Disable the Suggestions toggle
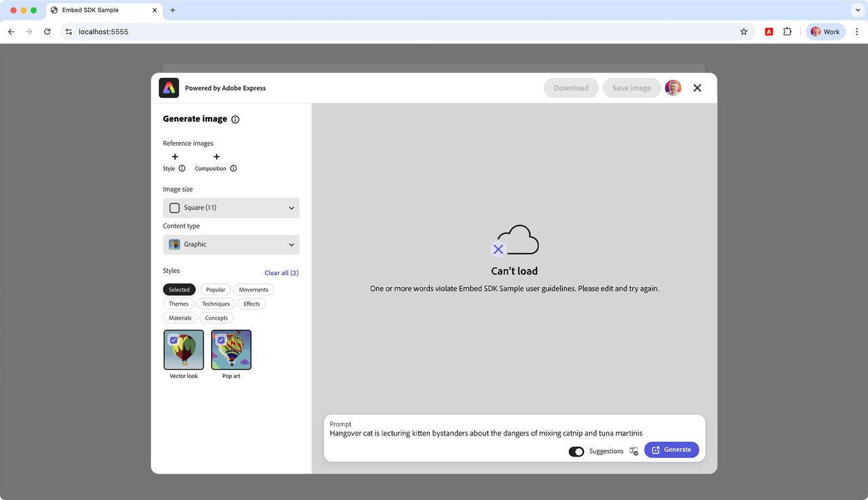868x500 pixels. coord(576,451)
